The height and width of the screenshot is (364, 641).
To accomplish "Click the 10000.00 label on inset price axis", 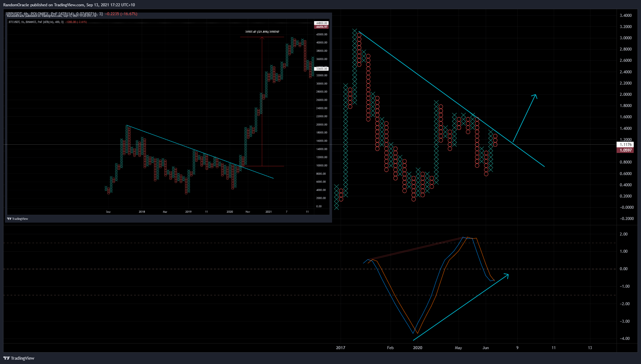I will (x=321, y=165).
